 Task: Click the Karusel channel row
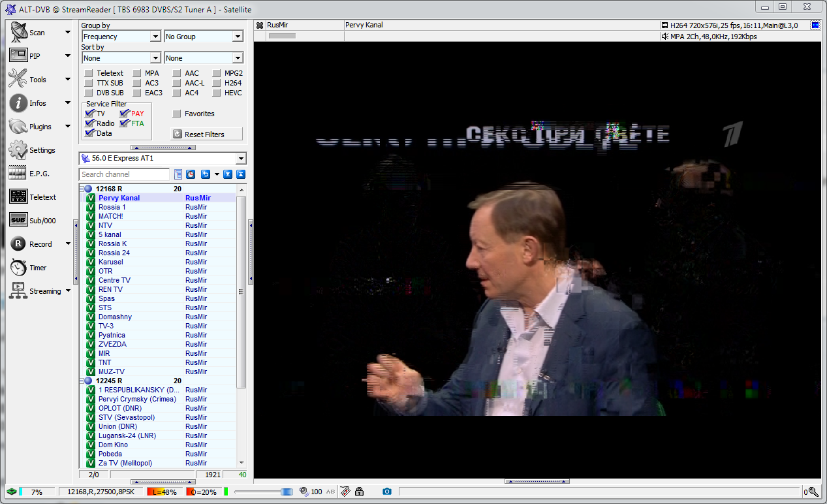coord(157,262)
